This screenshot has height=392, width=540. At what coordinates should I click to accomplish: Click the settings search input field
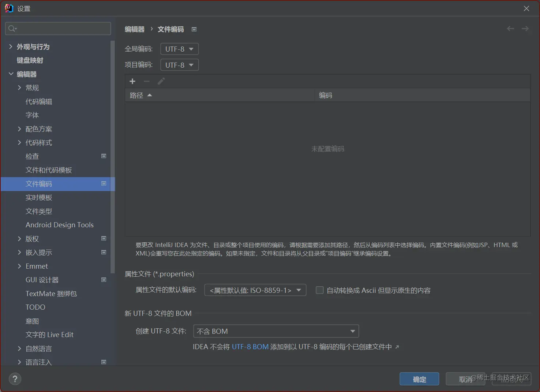point(59,28)
